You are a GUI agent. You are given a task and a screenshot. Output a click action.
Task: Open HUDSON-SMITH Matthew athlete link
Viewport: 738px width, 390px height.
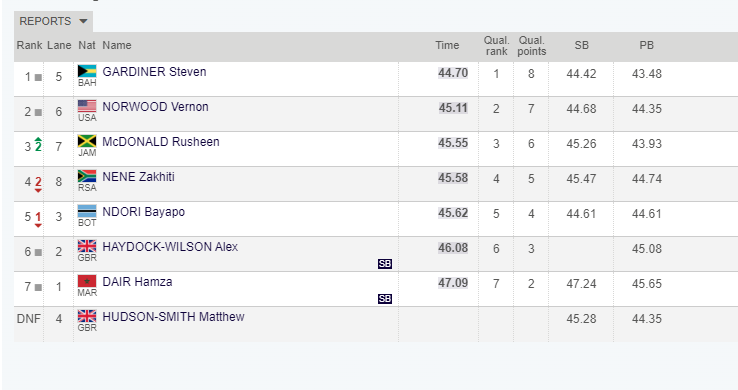pos(173,317)
